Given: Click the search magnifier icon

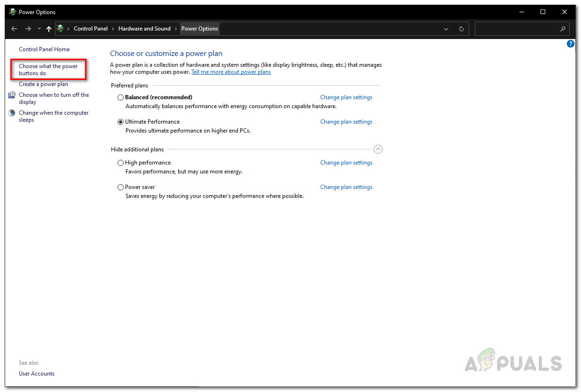Looking at the screenshot, I should coord(563,29).
